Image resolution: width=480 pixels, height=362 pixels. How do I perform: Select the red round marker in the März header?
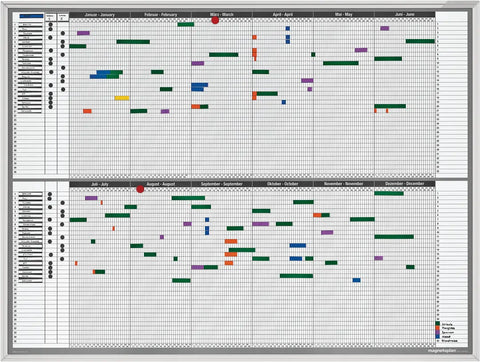point(215,20)
